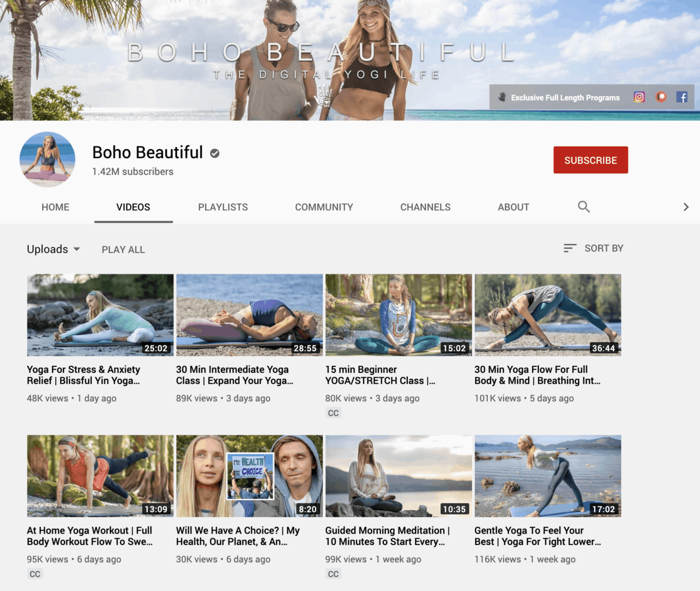The height and width of the screenshot is (591, 700).
Task: Click the 17:02 gentle yoga thumbnail
Action: click(x=548, y=476)
